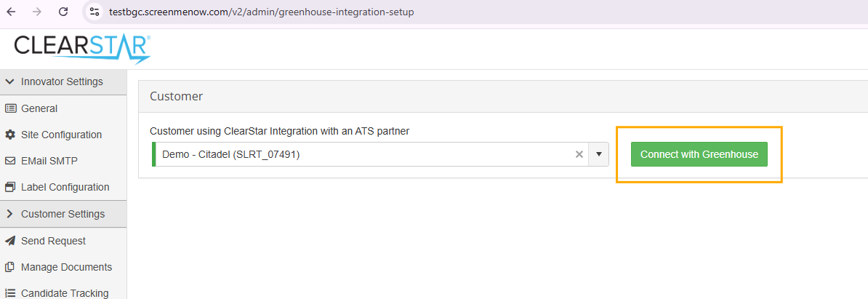Open the customer dropdown arrow
Image resolution: width=868 pixels, height=299 pixels.
[x=598, y=154]
